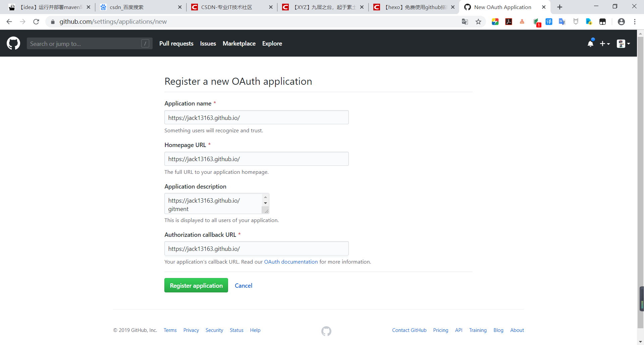
Task: Click Cancel to discard the form
Action: pyautogui.click(x=244, y=285)
